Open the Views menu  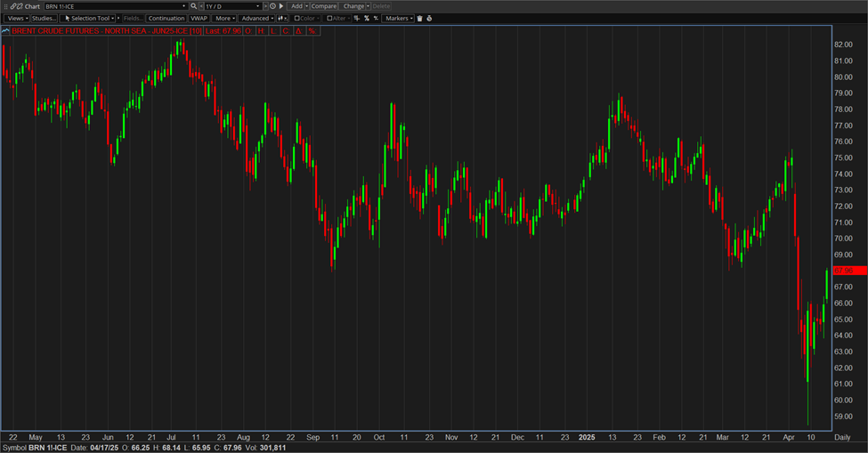(17, 18)
